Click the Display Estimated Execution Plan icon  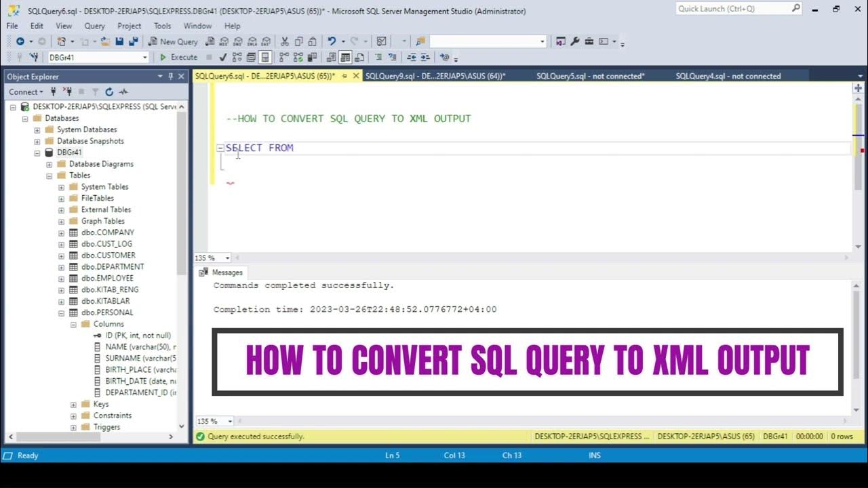(x=237, y=57)
